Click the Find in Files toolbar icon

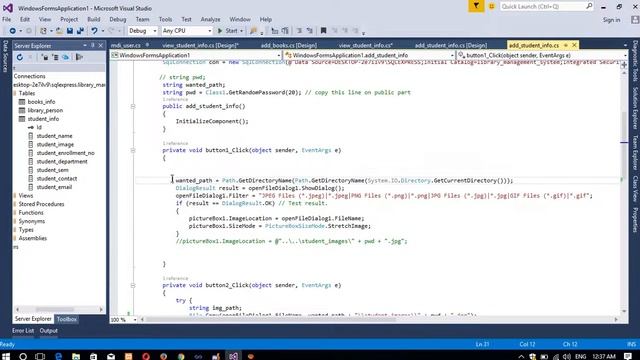click(253, 31)
